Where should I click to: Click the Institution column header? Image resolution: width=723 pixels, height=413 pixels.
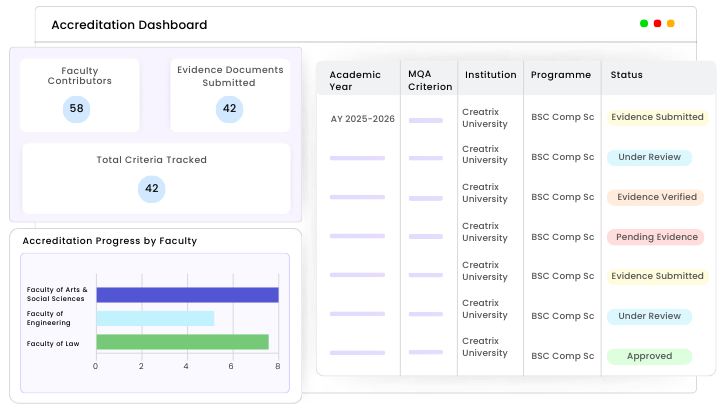point(491,75)
